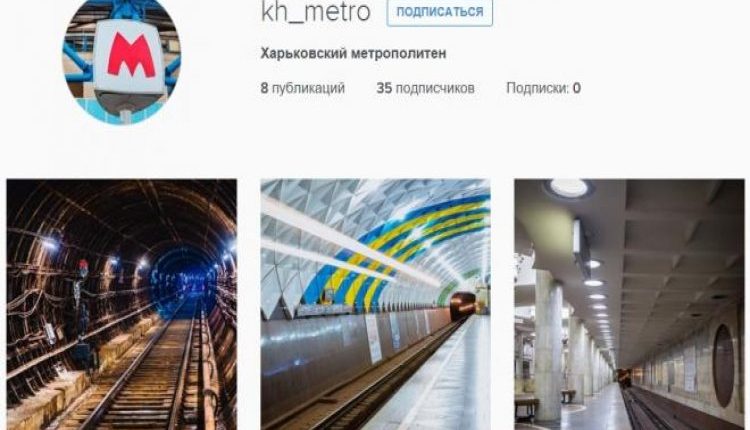
Task: Click the railway tracks in tunnel photo
Action: click(x=143, y=378)
